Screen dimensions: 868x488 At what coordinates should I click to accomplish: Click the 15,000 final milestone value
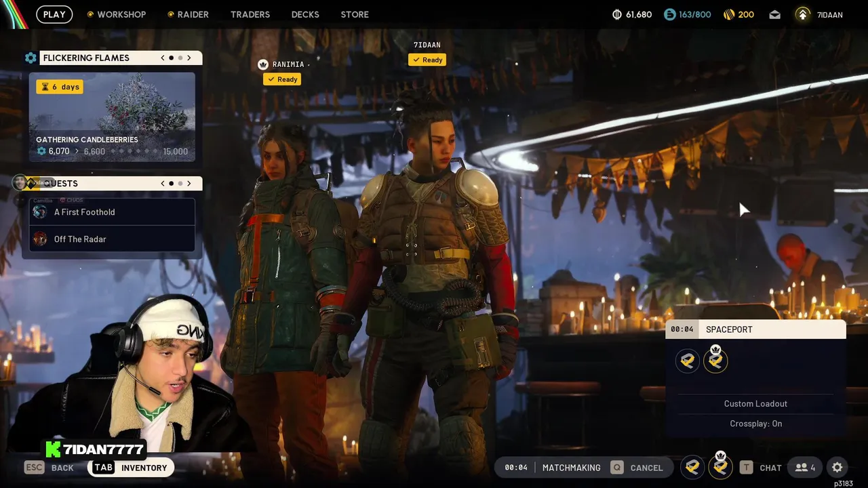pos(176,151)
